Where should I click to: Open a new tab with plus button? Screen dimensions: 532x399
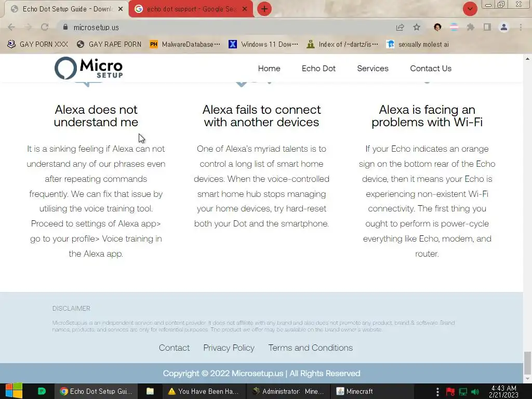[x=264, y=9]
